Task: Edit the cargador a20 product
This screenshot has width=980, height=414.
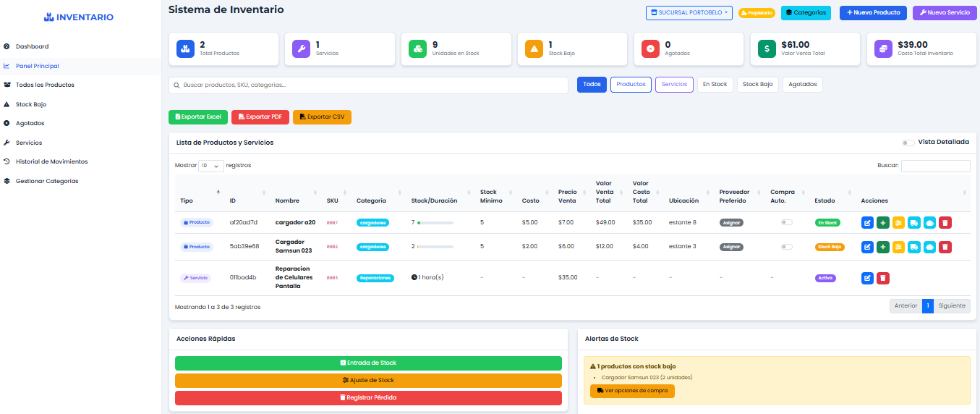Action: (868, 223)
